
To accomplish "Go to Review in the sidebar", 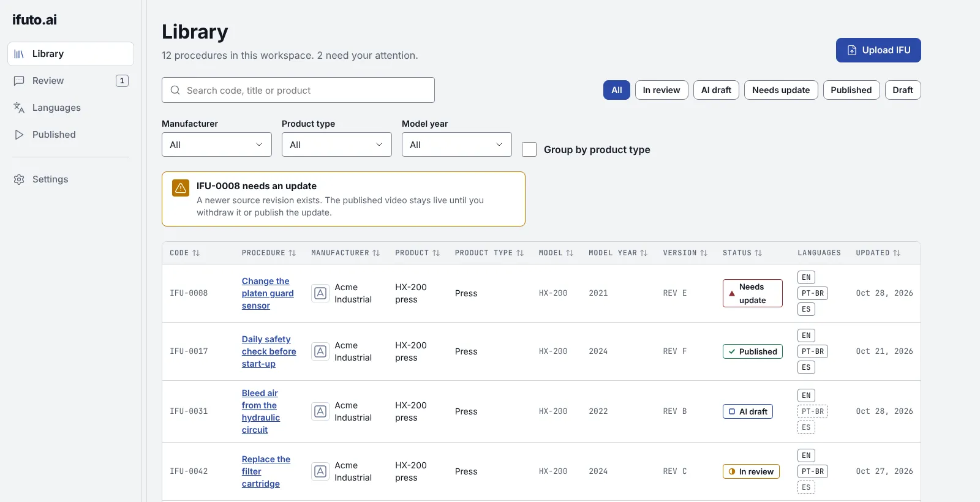I will tap(70, 81).
